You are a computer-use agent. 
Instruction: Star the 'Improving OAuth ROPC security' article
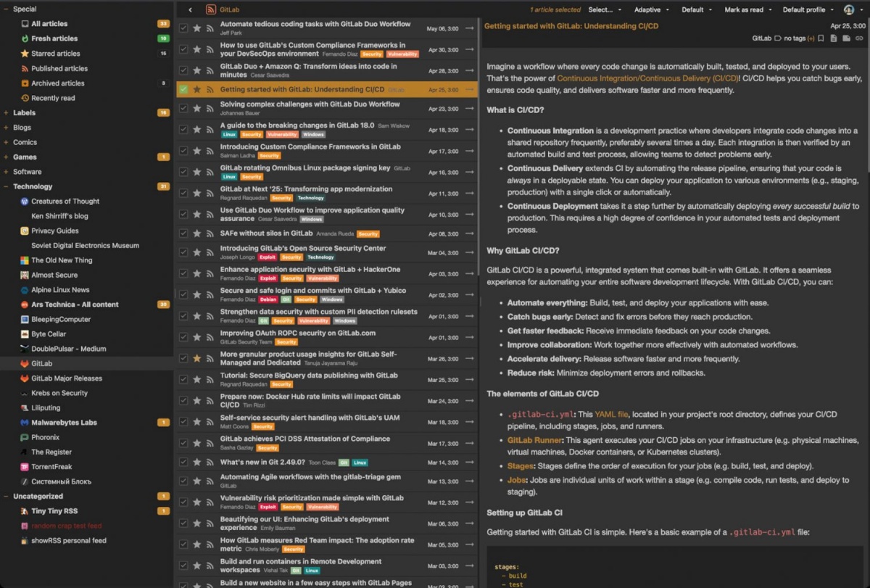tap(196, 336)
